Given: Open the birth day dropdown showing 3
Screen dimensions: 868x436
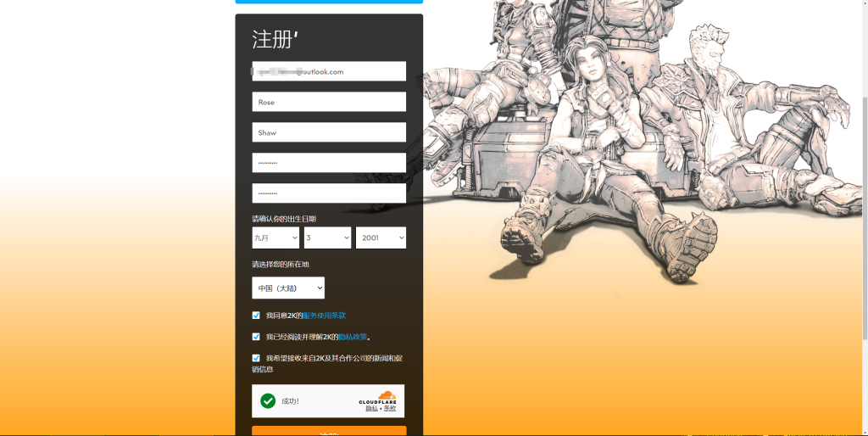Looking at the screenshot, I should [328, 238].
